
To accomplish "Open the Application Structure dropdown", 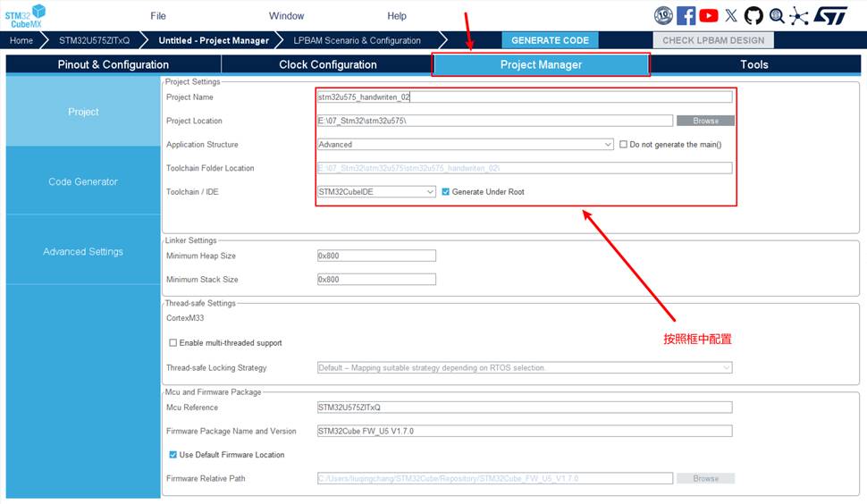I will point(465,144).
